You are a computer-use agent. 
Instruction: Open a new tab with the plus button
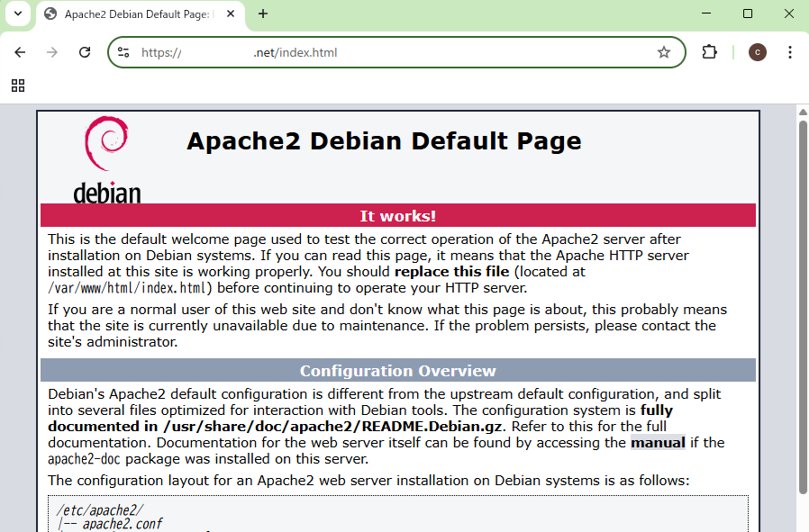point(263,14)
